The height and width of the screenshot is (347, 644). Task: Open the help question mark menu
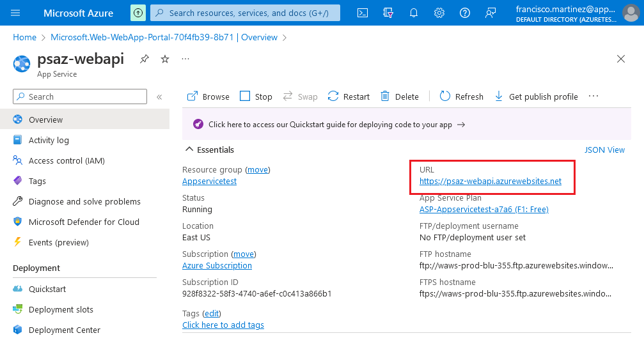465,13
